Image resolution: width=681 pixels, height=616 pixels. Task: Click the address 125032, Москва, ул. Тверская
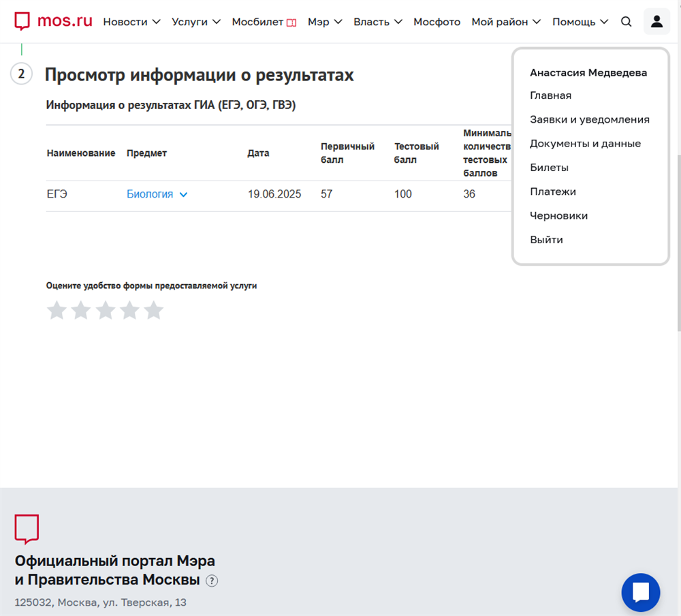[x=100, y=602]
